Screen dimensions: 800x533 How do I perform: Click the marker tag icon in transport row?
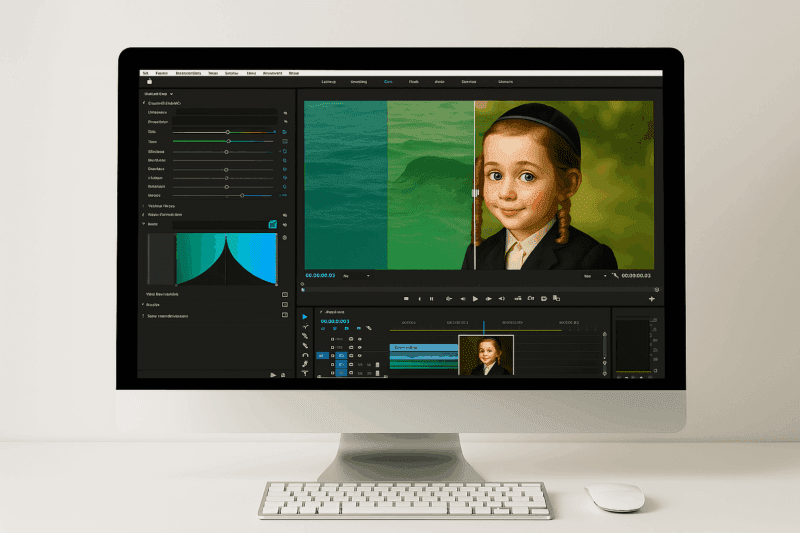[544, 298]
